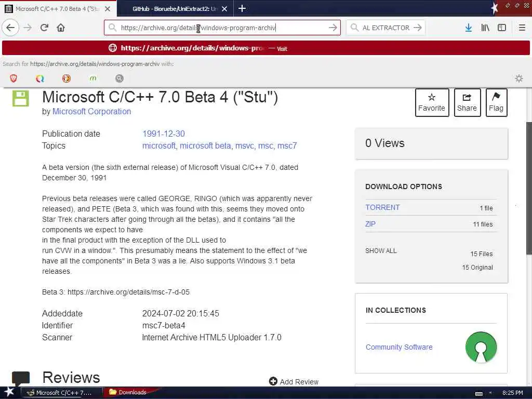532x399 pixels.
Task: Click the Favorite button
Action: coord(432,102)
